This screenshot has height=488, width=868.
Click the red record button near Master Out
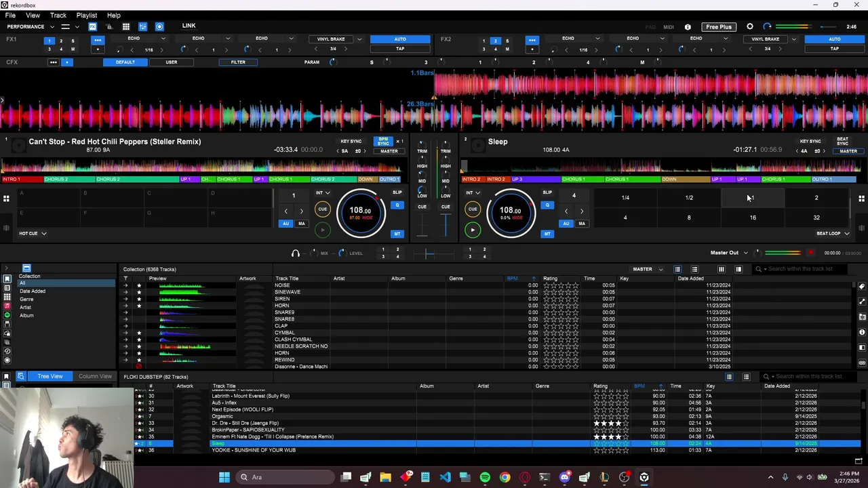click(x=810, y=253)
